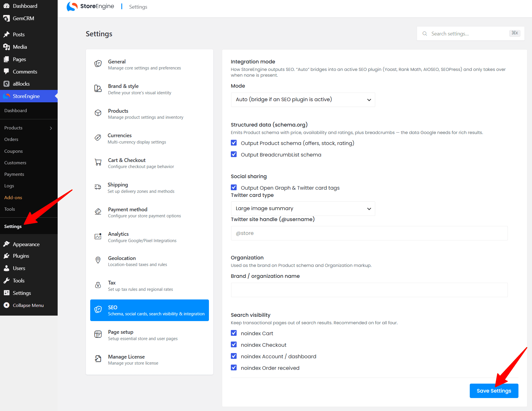Click the Shipping truck icon
532x411 pixels.
point(98,187)
